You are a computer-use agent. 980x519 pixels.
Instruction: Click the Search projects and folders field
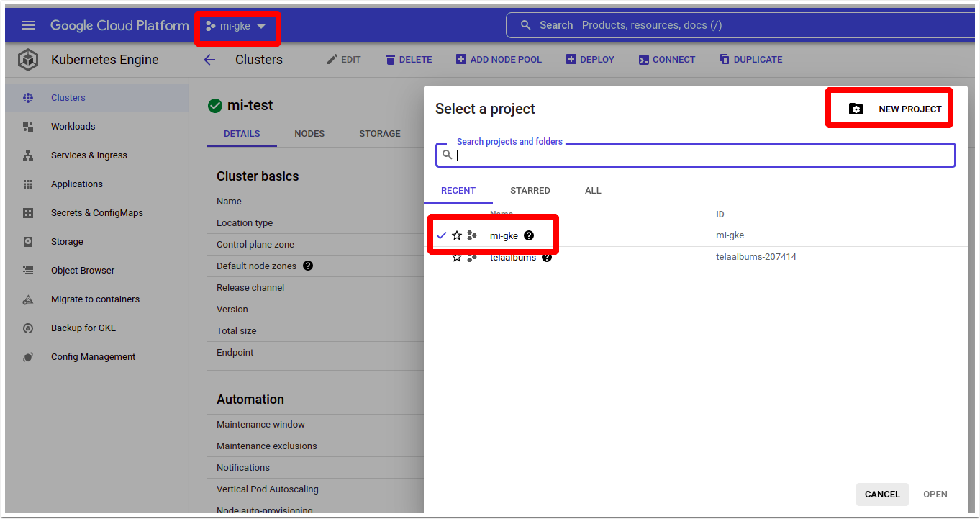702,155
